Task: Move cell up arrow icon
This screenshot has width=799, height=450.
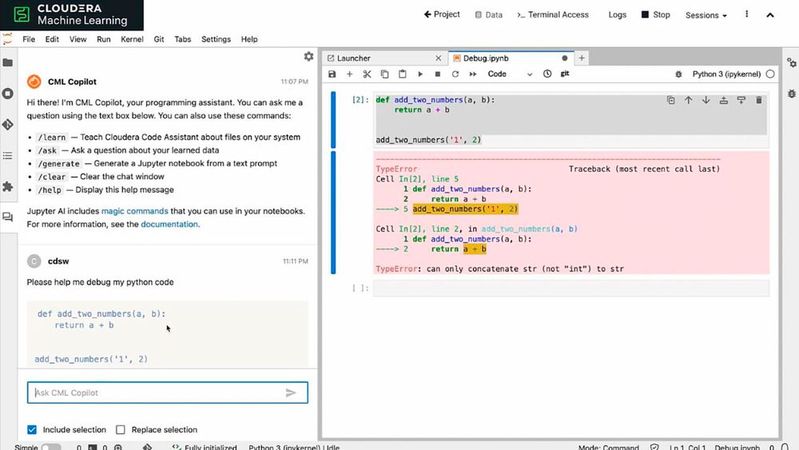Action: [x=688, y=100]
